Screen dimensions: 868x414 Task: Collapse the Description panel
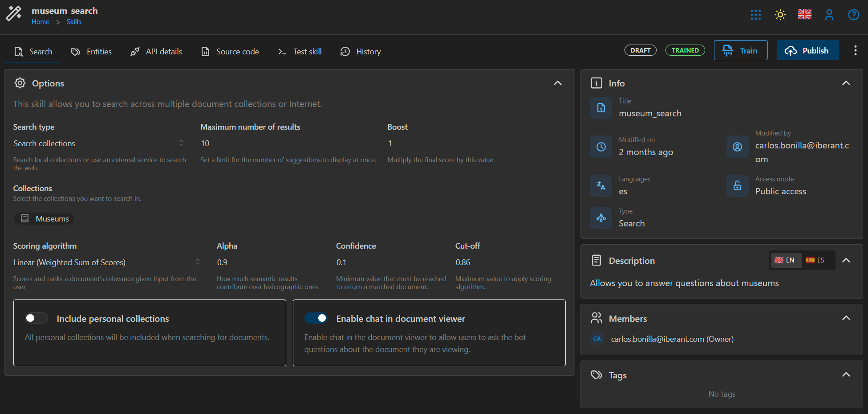[846, 260]
